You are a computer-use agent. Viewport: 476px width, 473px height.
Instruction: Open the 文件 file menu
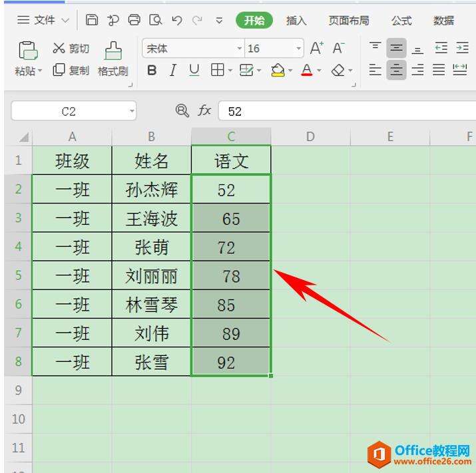click(43, 21)
